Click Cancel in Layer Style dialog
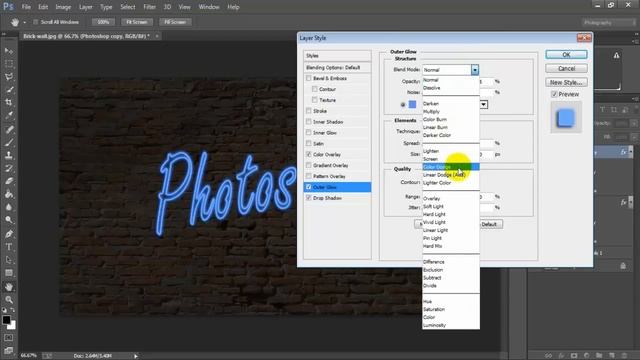 click(566, 69)
